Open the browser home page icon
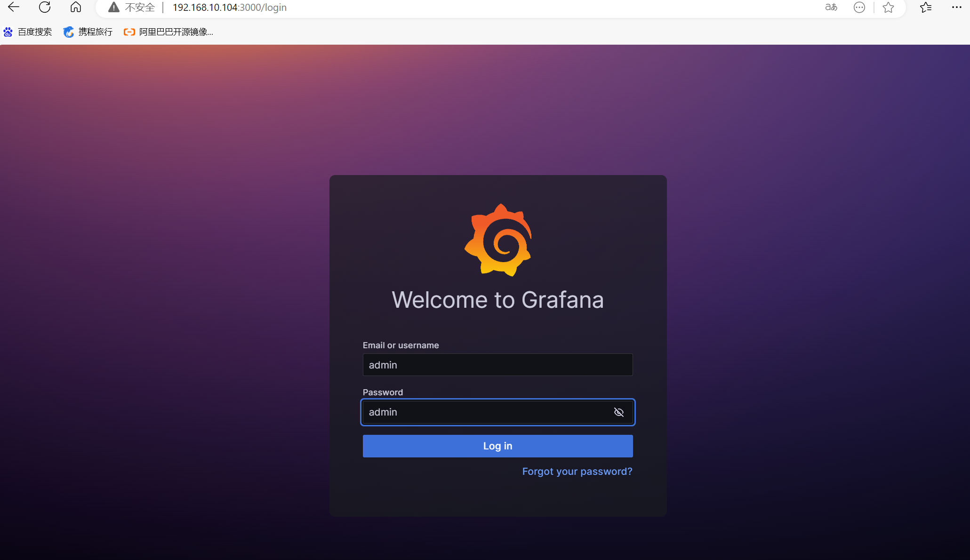970x560 pixels. 76,7
